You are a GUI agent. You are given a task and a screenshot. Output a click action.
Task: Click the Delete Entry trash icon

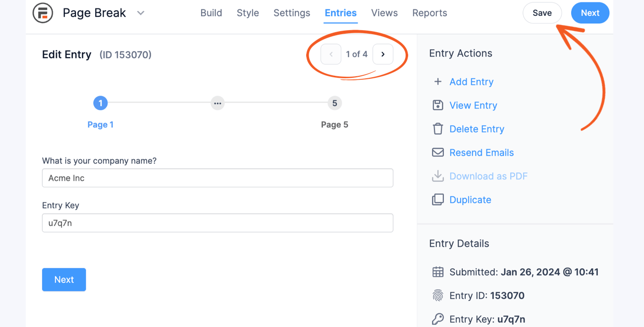pos(438,129)
